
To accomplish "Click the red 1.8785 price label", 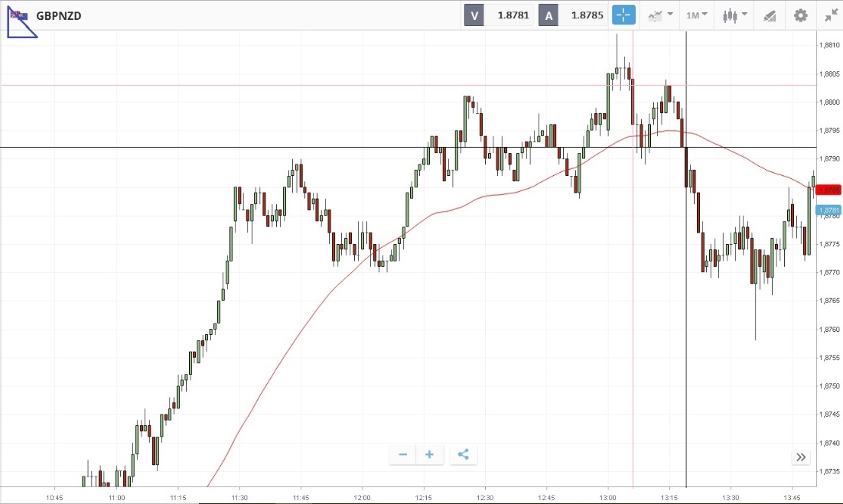I will tap(828, 190).
